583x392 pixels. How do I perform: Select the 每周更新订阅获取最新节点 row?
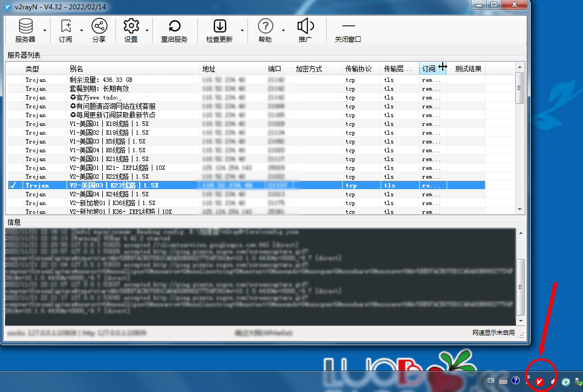(246, 115)
